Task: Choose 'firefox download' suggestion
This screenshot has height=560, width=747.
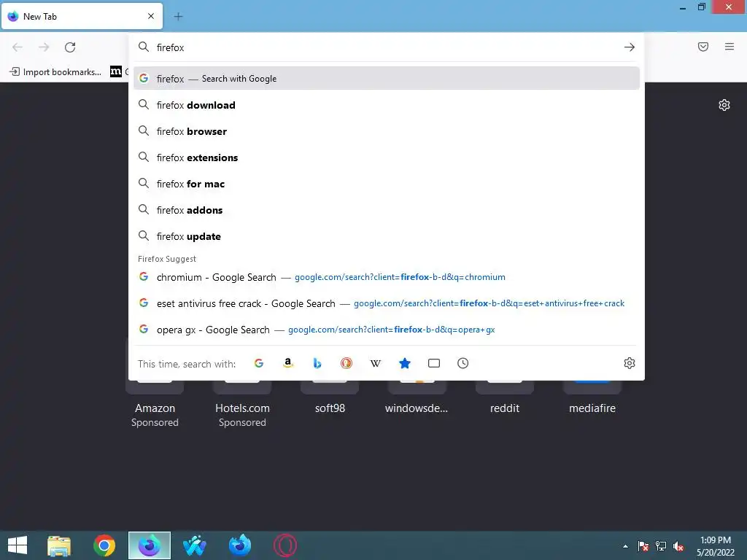Action: (387, 105)
